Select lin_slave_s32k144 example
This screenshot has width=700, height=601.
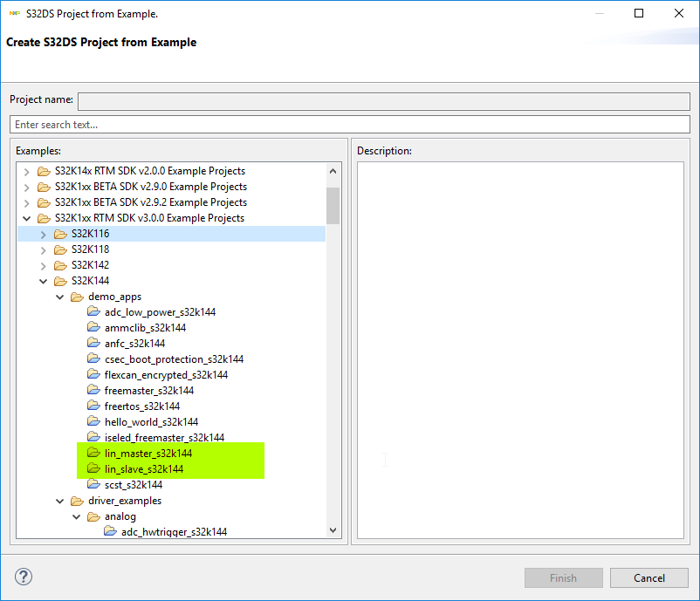[x=144, y=469]
